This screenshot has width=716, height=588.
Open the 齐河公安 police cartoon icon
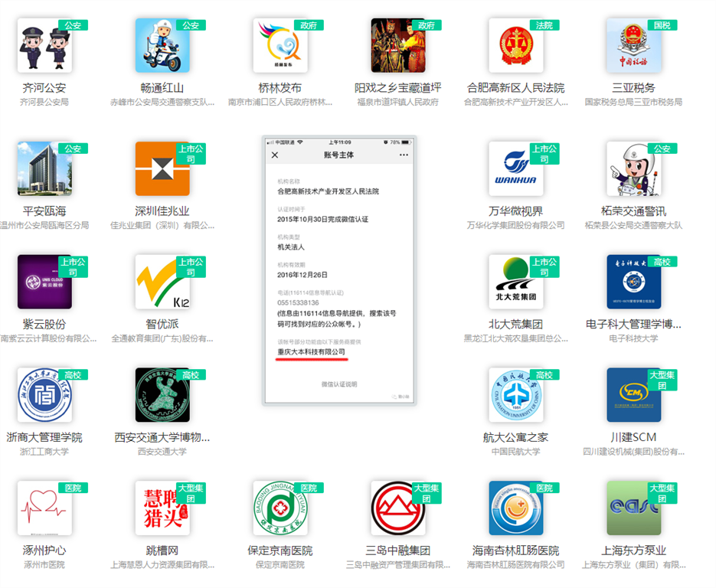coord(44,46)
